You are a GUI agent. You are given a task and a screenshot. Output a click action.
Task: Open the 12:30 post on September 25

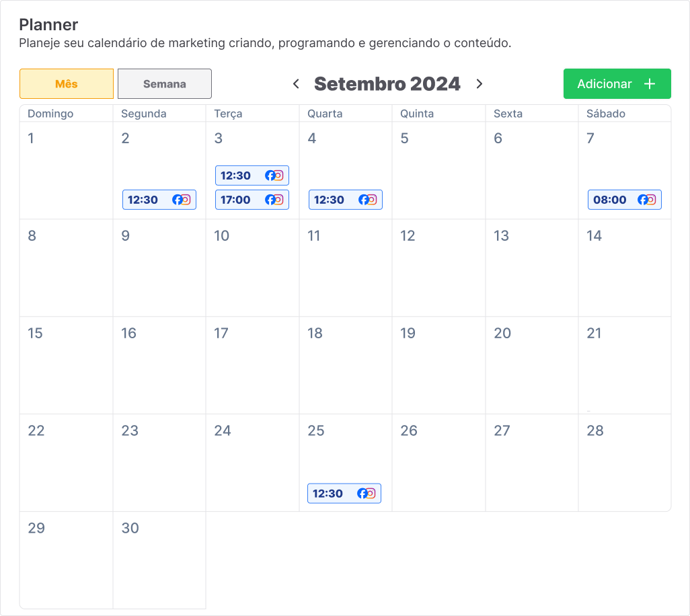pyautogui.click(x=330, y=494)
